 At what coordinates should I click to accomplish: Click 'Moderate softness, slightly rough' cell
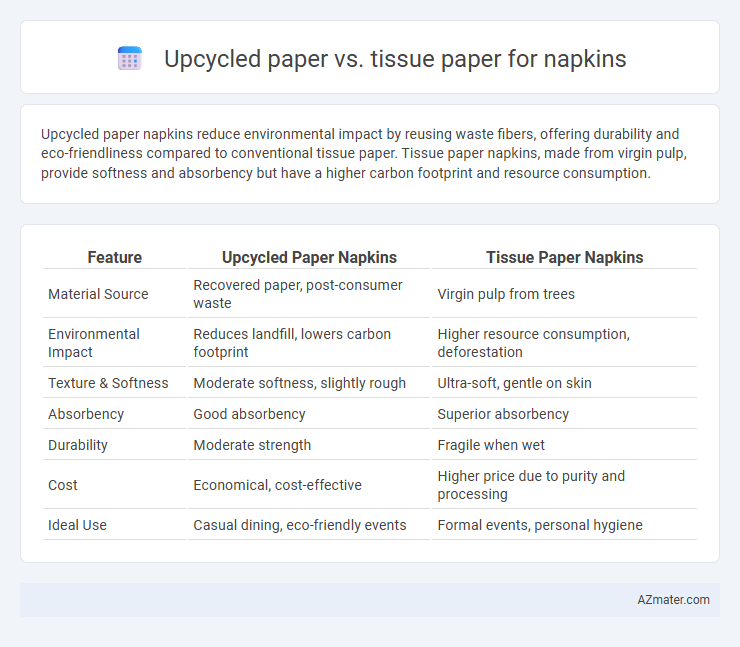(309, 383)
